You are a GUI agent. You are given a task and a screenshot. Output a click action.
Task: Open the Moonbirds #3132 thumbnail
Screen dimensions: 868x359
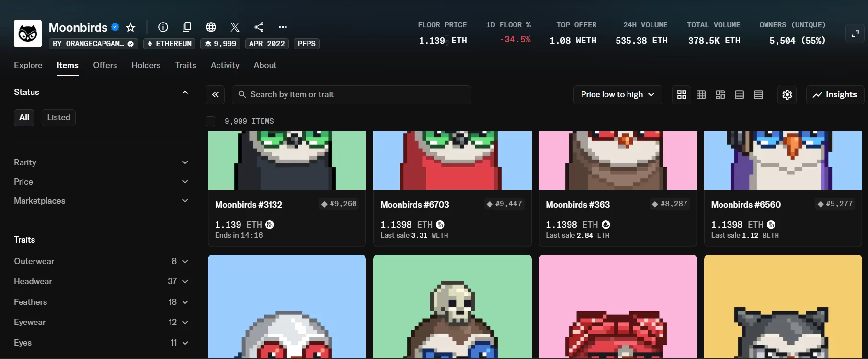tap(287, 161)
